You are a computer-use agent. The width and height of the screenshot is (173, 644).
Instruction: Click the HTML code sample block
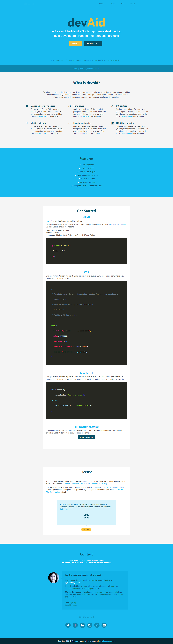pos(86,251)
